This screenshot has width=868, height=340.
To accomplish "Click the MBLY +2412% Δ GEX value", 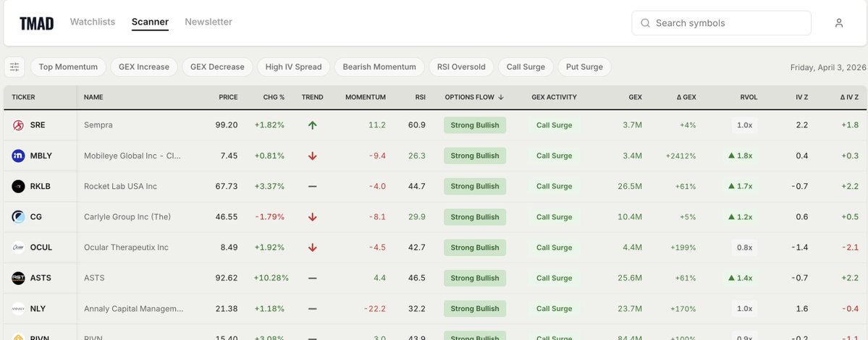I will (681, 156).
